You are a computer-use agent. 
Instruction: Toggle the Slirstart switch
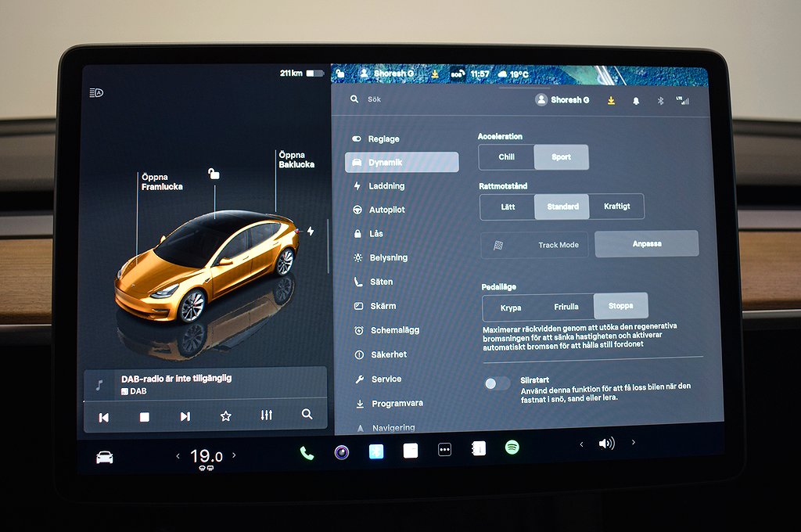click(x=497, y=383)
